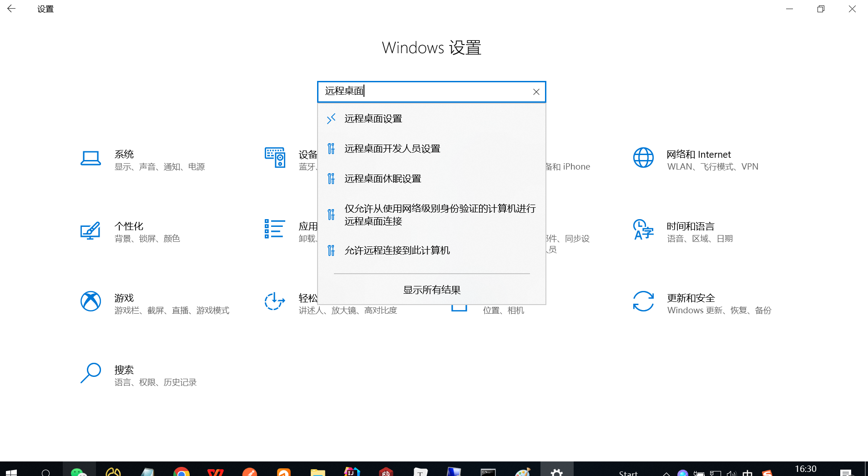Open 轻松使用 ease of access icon
This screenshot has width=868, height=476.
point(275,301)
